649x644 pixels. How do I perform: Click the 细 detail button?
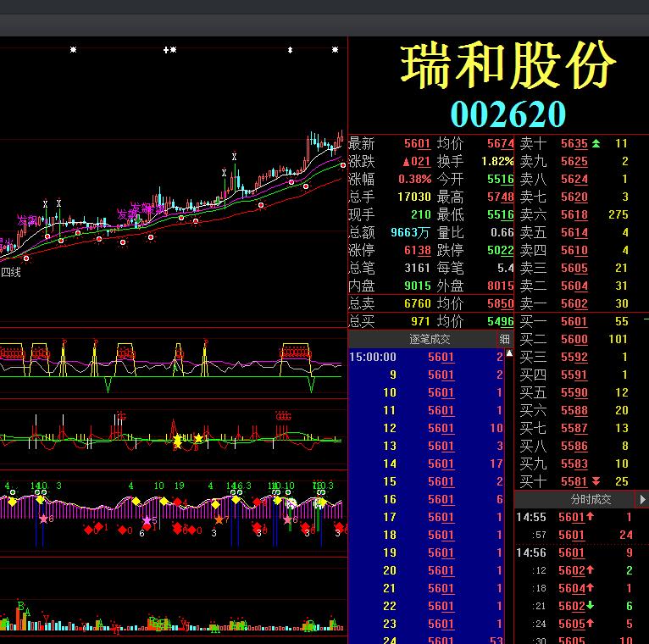505,340
